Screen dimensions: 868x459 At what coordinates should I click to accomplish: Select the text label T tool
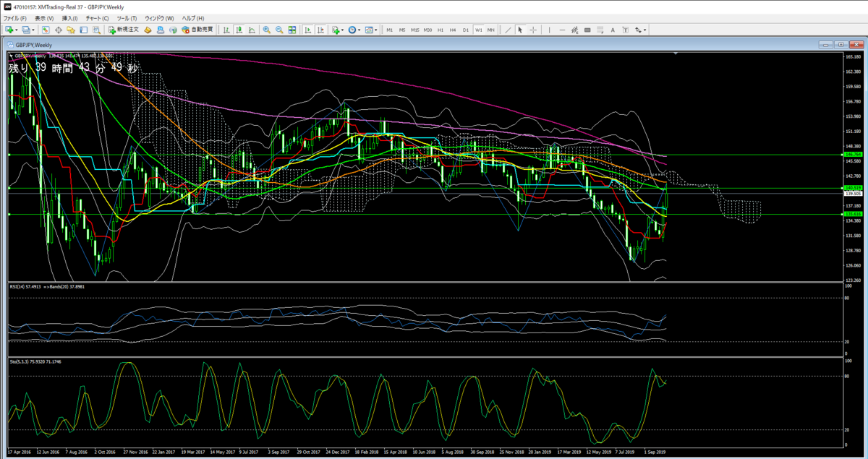(626, 30)
